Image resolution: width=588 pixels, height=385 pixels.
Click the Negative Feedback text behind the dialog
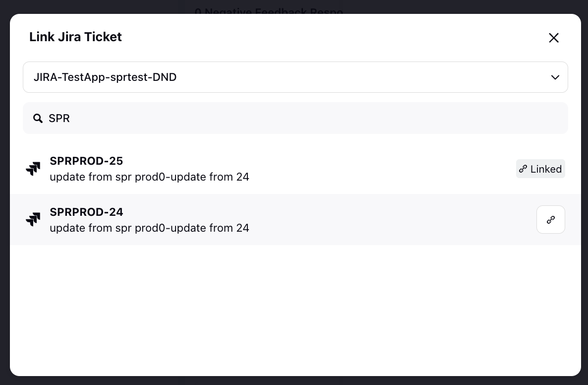coord(269,10)
